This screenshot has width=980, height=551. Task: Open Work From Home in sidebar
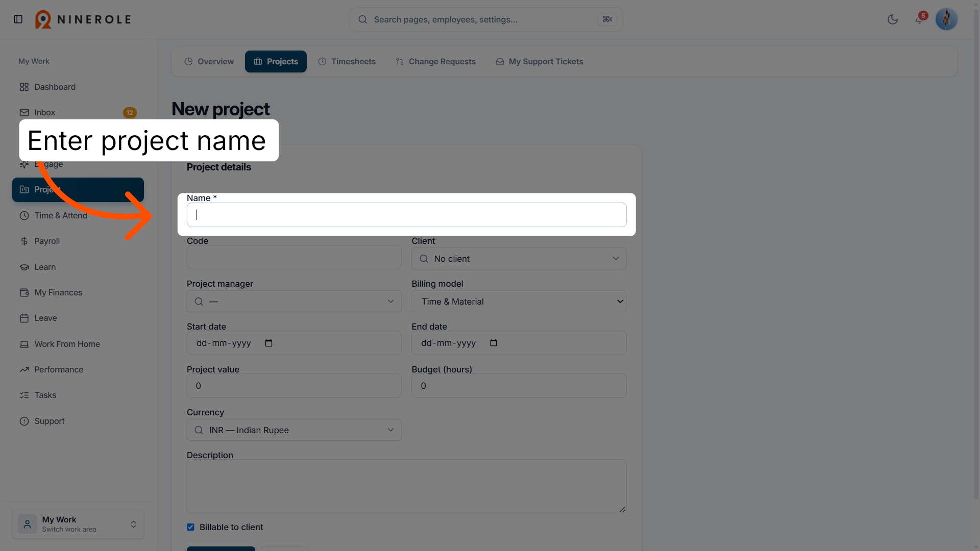[78, 344]
